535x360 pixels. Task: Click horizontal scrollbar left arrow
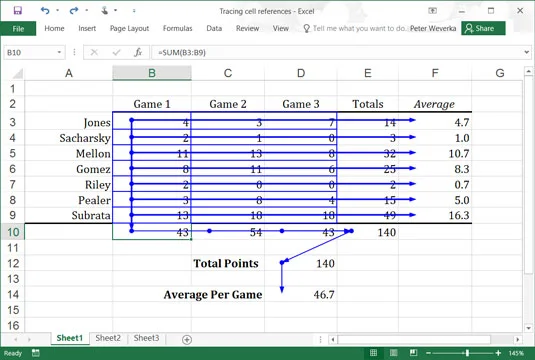[x=333, y=340]
